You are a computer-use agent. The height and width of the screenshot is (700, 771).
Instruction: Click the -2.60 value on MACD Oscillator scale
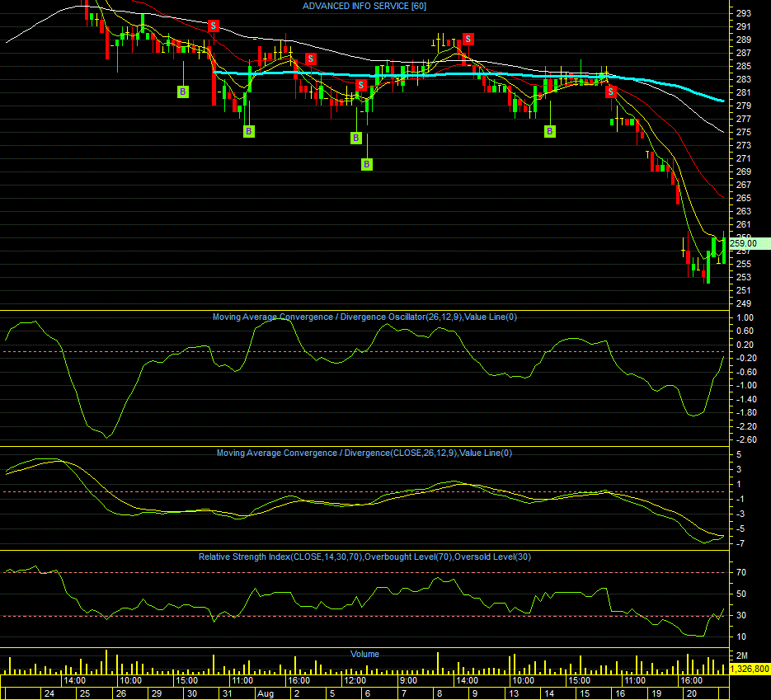[x=746, y=439]
